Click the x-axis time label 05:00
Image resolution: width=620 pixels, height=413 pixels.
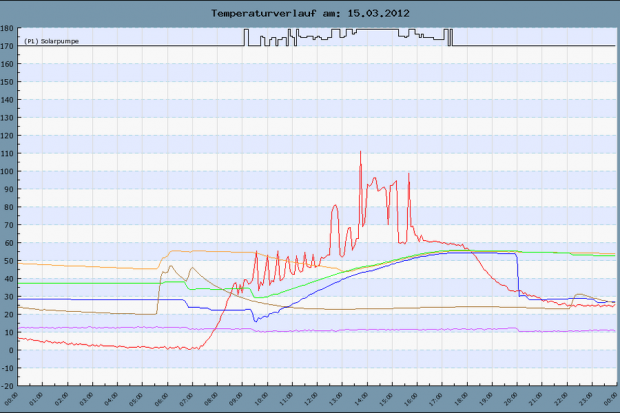pos(136,399)
